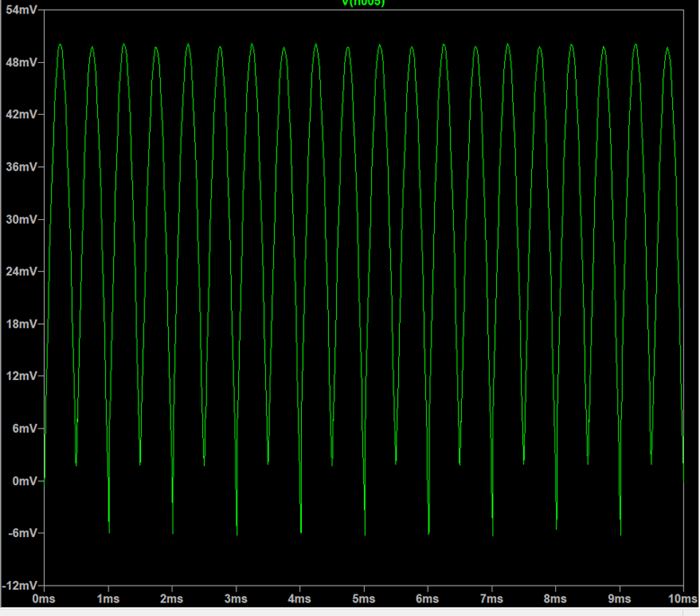Click the 6ms time axis label

[x=428, y=599]
